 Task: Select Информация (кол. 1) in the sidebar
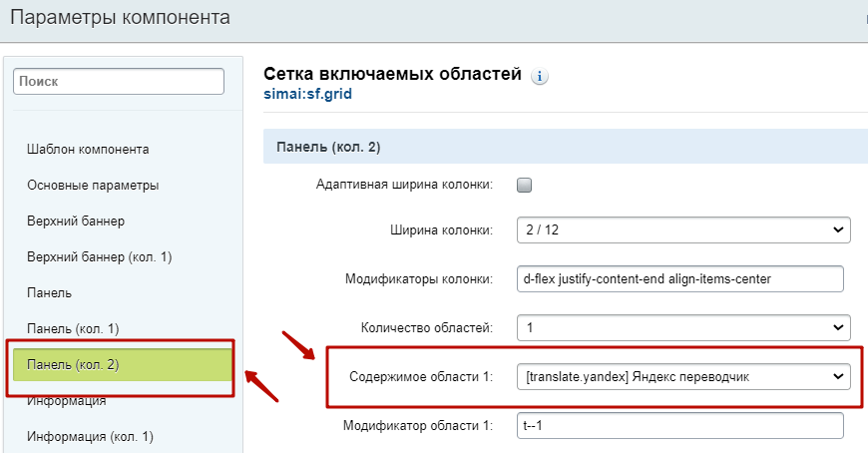90,436
